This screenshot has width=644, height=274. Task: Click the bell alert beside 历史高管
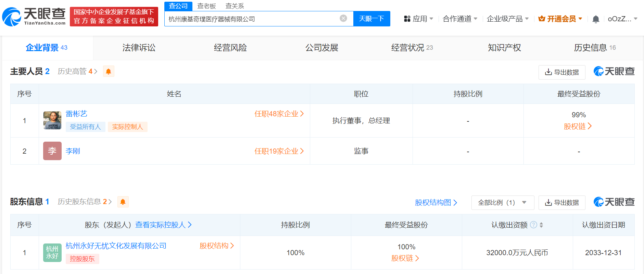[x=109, y=71]
